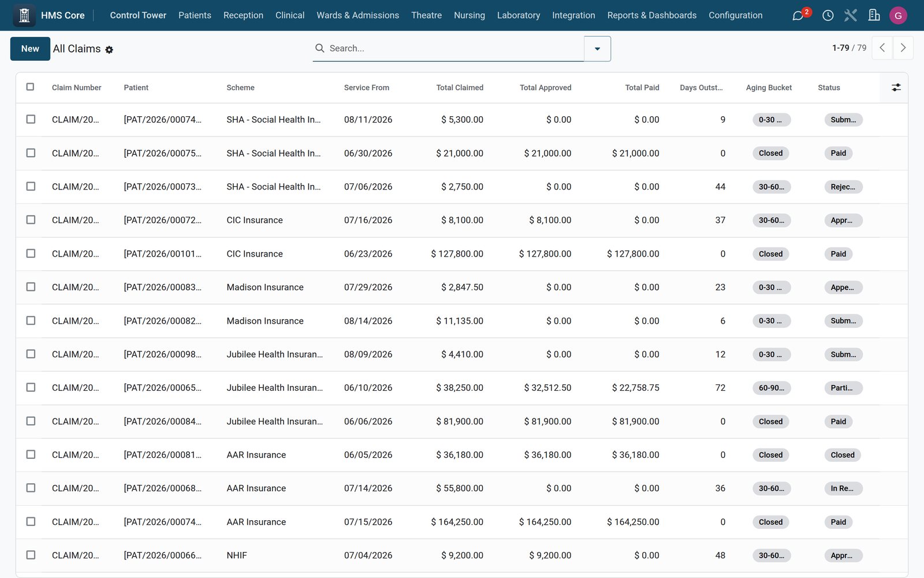Screen dimensions: 924x578
Task: Open the column settings adjust icon
Action: [896, 87]
